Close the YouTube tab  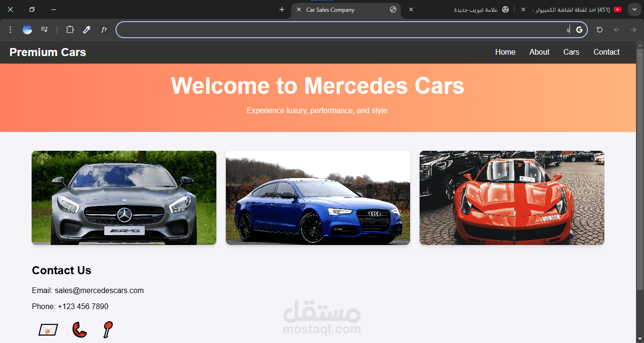(523, 9)
